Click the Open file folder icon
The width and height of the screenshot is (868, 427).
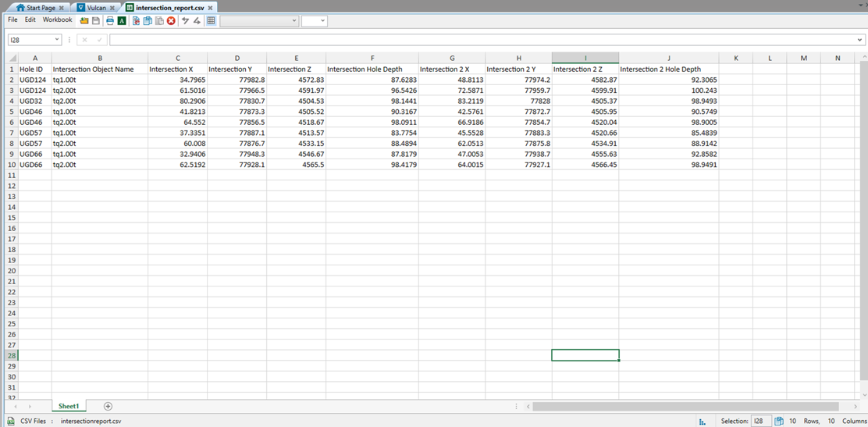coord(84,21)
